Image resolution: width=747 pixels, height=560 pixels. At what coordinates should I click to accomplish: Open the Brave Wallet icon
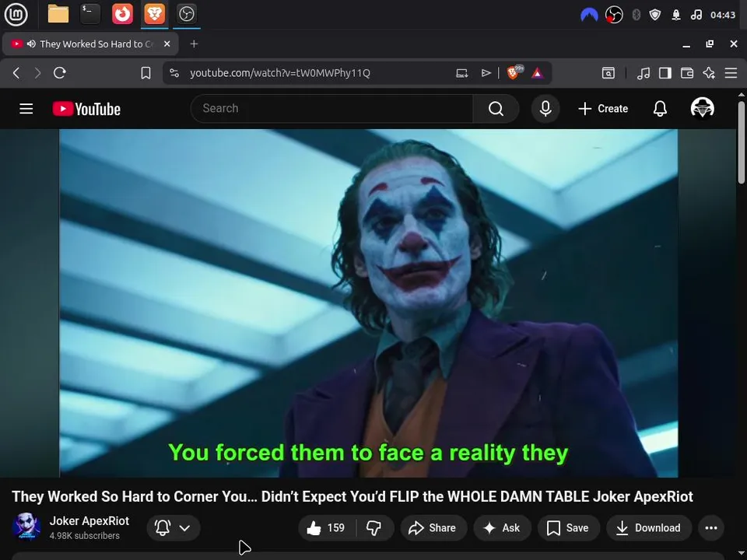687,73
